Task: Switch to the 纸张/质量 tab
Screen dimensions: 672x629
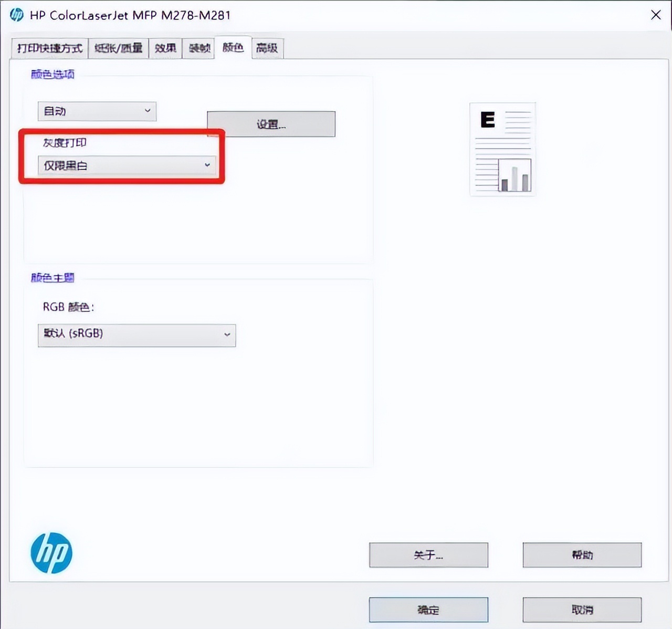Action: click(118, 48)
